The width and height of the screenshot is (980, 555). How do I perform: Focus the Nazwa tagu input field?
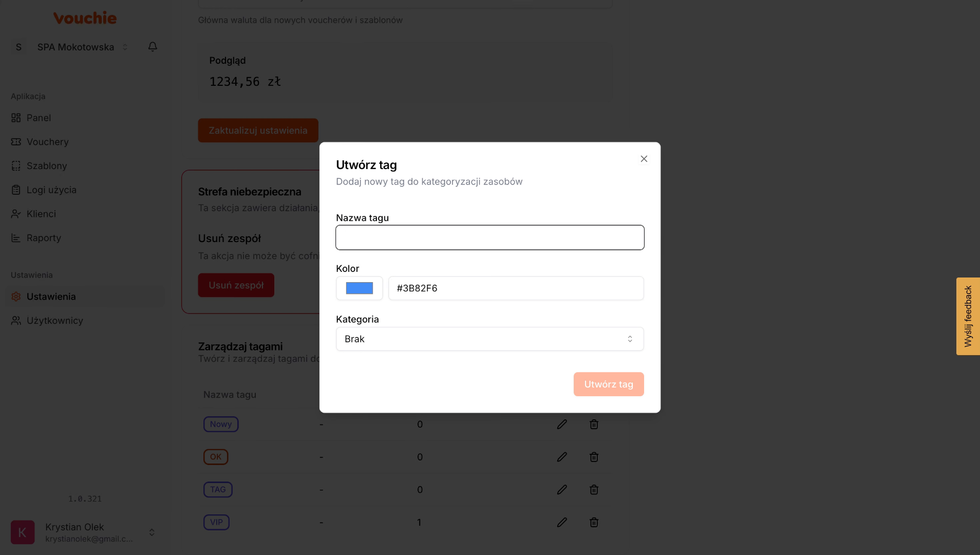coord(489,237)
